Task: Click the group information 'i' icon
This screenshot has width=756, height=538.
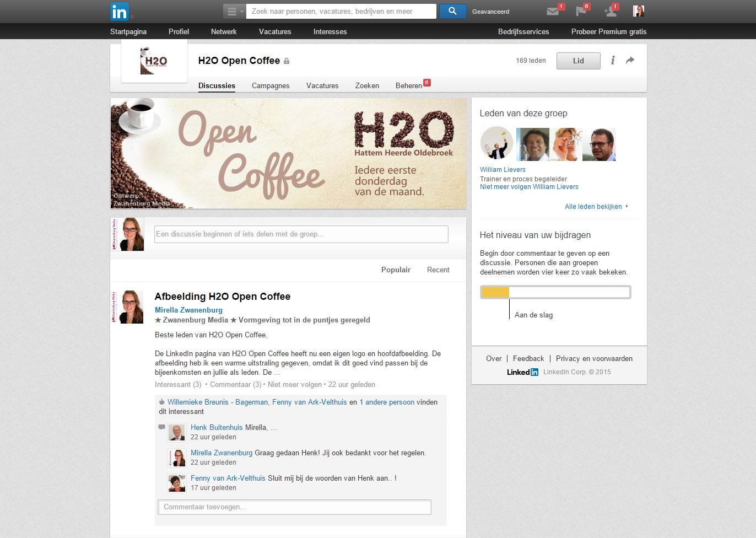Action: tap(613, 60)
